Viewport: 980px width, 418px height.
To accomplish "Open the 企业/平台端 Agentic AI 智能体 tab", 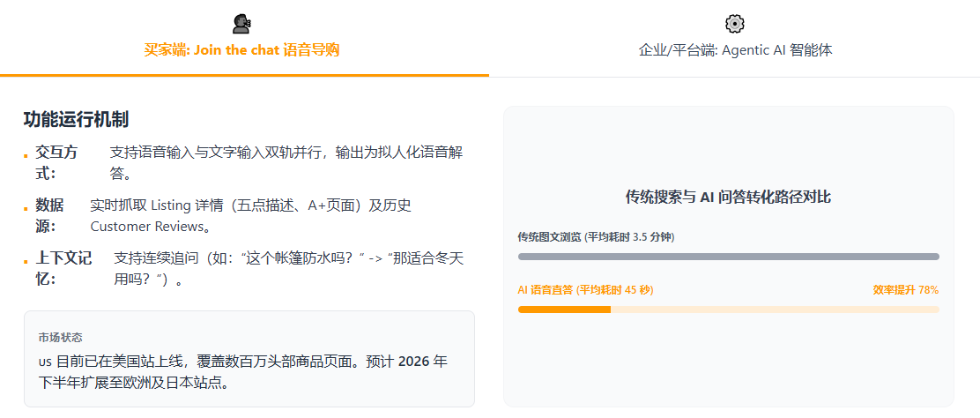I will click(x=735, y=50).
